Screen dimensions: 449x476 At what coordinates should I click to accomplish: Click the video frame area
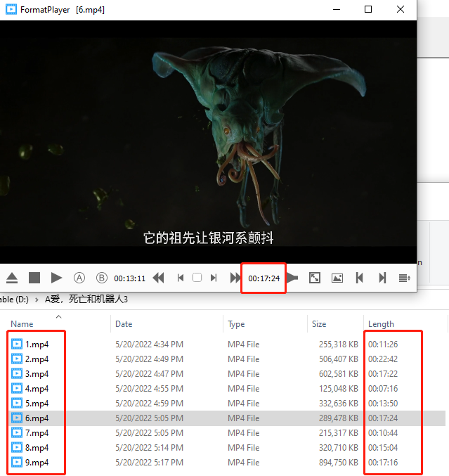tap(208, 142)
